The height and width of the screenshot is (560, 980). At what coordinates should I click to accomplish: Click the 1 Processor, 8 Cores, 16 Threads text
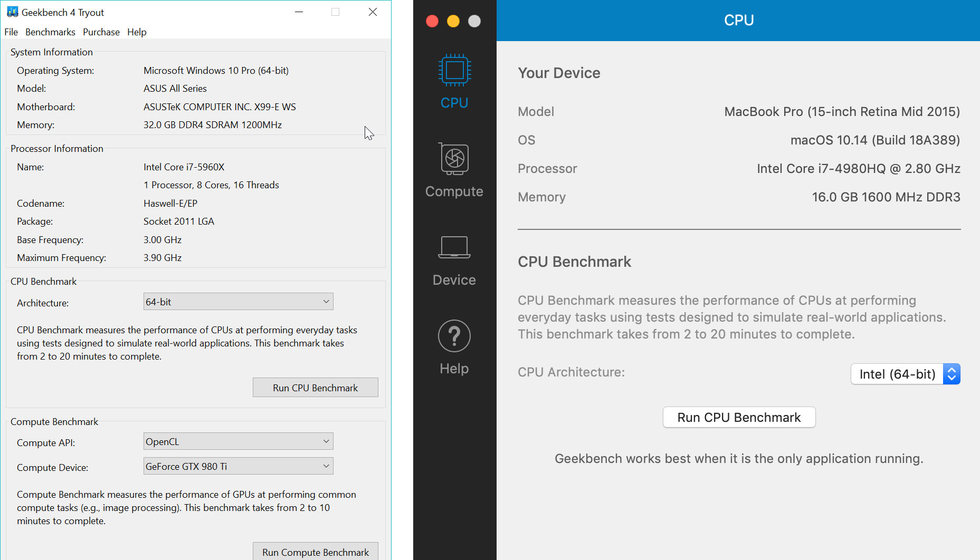pos(211,185)
